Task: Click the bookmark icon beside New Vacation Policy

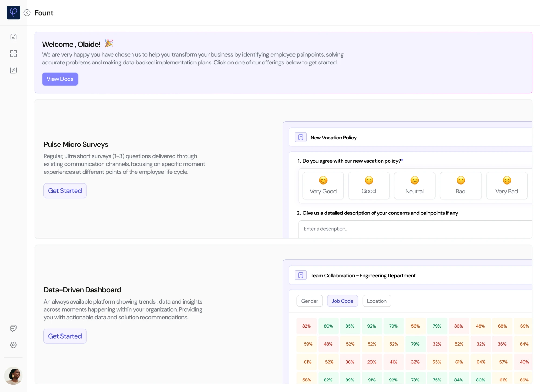Action: (x=301, y=137)
